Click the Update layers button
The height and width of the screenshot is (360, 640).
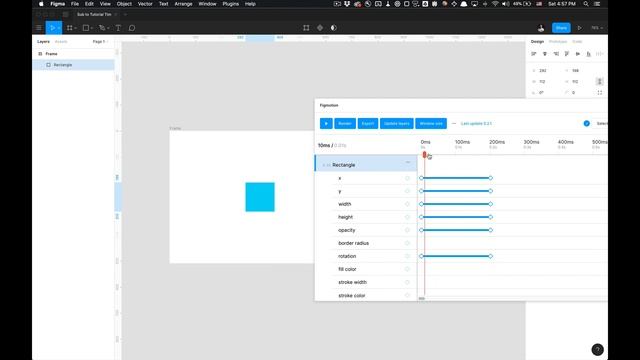pyautogui.click(x=397, y=123)
